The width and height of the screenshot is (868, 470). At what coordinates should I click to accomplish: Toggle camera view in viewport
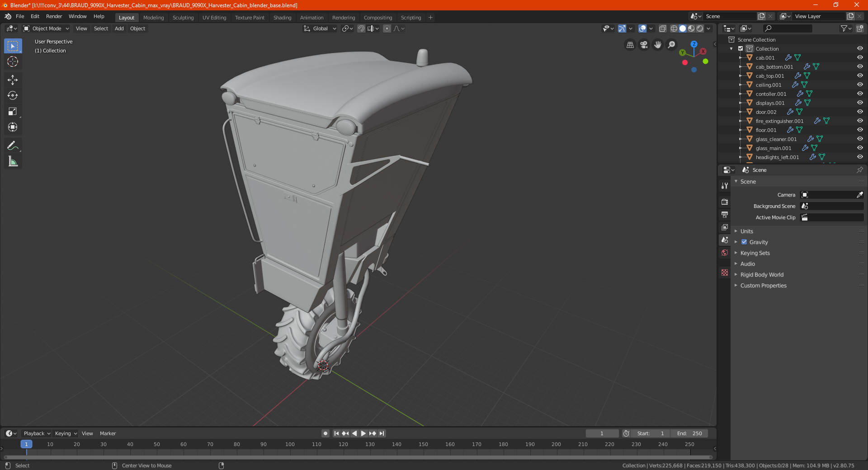click(644, 45)
